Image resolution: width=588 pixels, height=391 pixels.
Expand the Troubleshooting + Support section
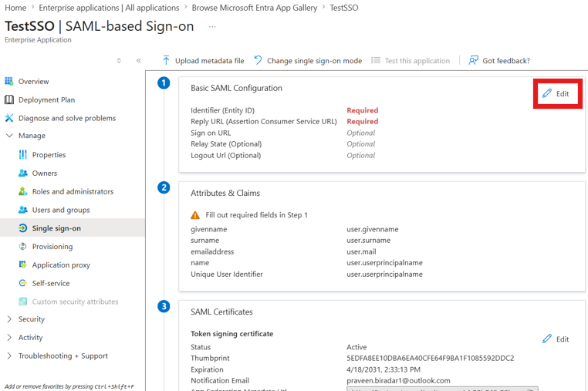pos(9,356)
